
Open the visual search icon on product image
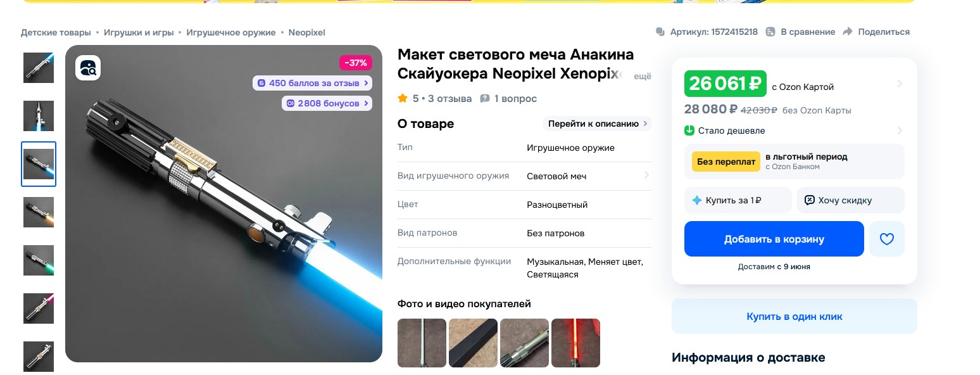pos(89,68)
